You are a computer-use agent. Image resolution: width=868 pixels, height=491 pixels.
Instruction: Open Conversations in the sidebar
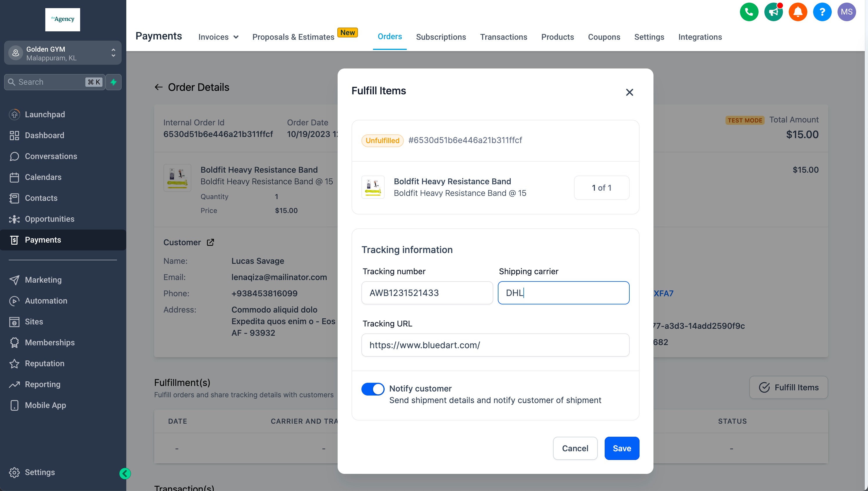pos(51,156)
